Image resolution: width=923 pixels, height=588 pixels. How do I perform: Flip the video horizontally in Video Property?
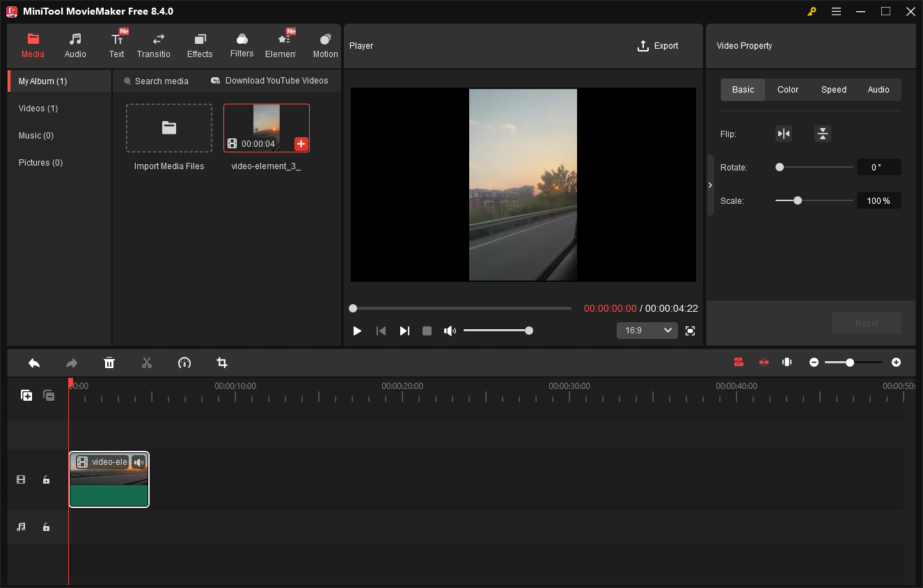coord(784,133)
